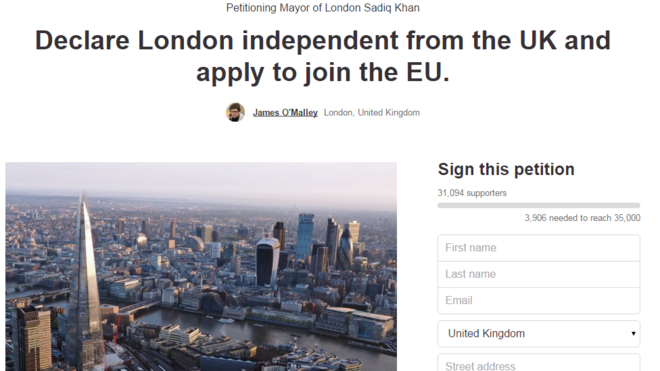660x371 pixels.
Task: Open James O'Malley's profile link
Action: pyautogui.click(x=285, y=112)
